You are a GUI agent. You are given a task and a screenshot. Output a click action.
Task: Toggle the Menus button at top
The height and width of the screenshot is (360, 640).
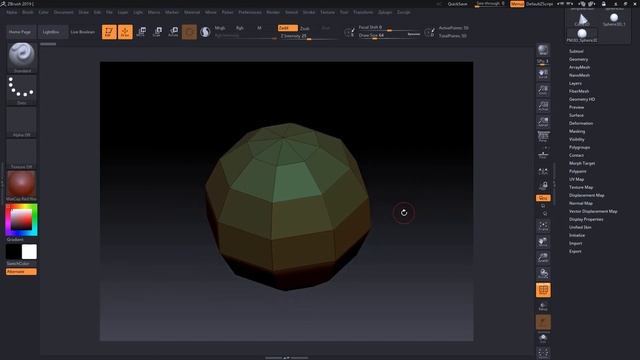[517, 4]
